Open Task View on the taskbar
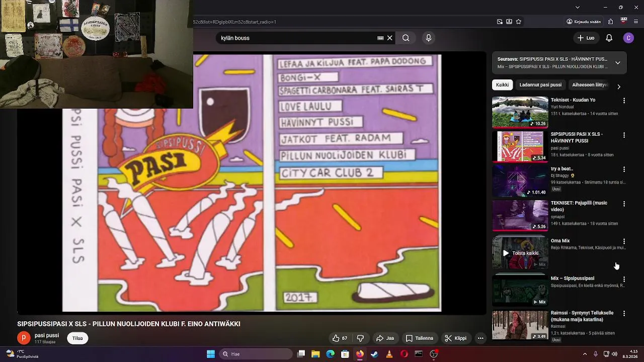 point(301,354)
